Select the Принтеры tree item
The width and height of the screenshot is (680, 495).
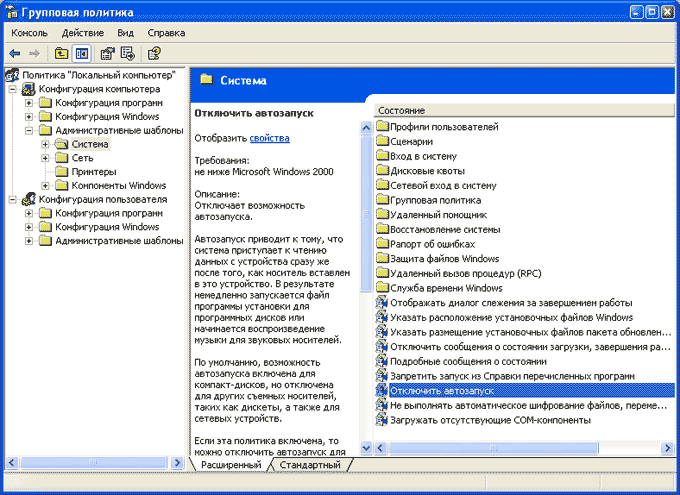coord(93,171)
